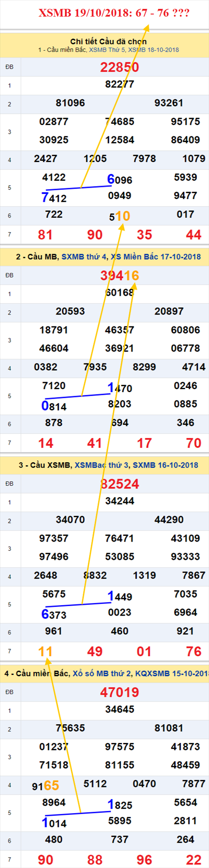Select special prize number 22850
Image resolution: width=209 pixels, height=868 pixels.
pos(120,67)
